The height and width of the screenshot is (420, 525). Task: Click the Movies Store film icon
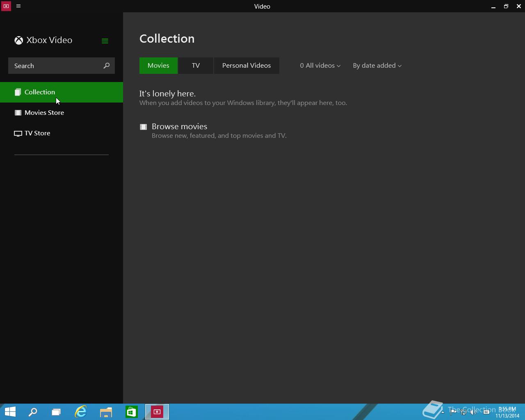[18, 112]
